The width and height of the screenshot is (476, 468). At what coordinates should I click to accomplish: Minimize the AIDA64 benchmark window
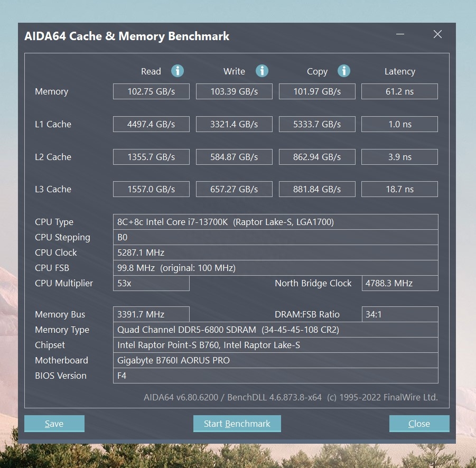coord(400,34)
